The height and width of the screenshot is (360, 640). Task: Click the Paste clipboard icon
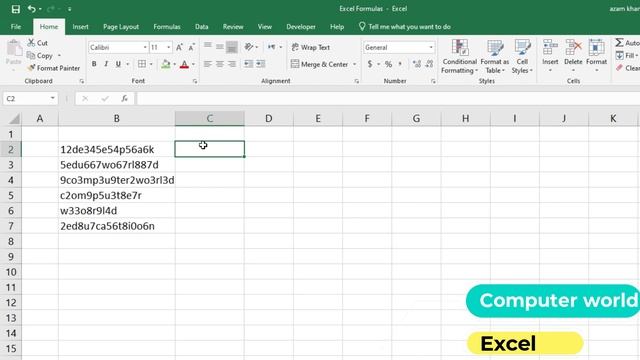(x=14, y=49)
